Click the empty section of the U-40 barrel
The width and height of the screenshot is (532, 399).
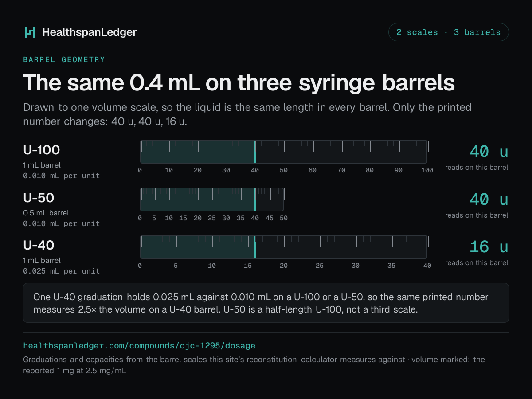(x=341, y=247)
